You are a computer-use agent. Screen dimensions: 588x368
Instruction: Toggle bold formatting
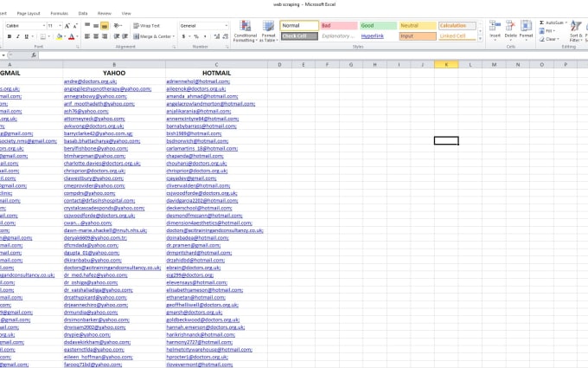(10, 36)
